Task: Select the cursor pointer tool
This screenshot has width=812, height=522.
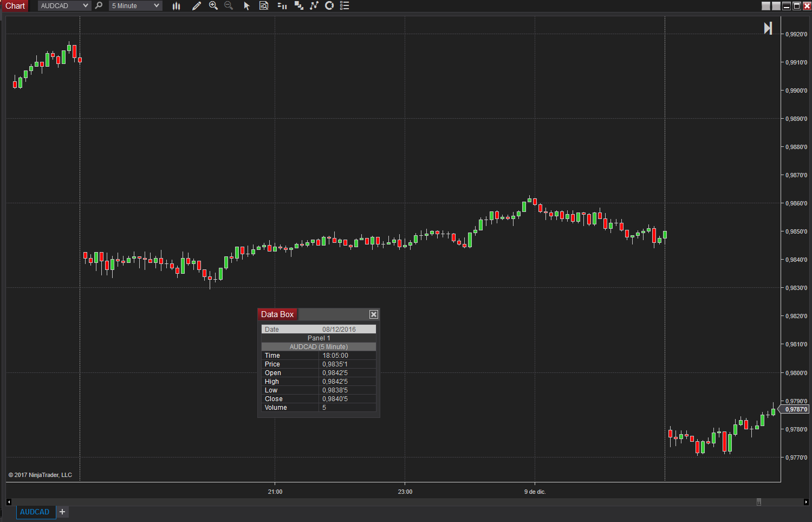Action: 246,5
